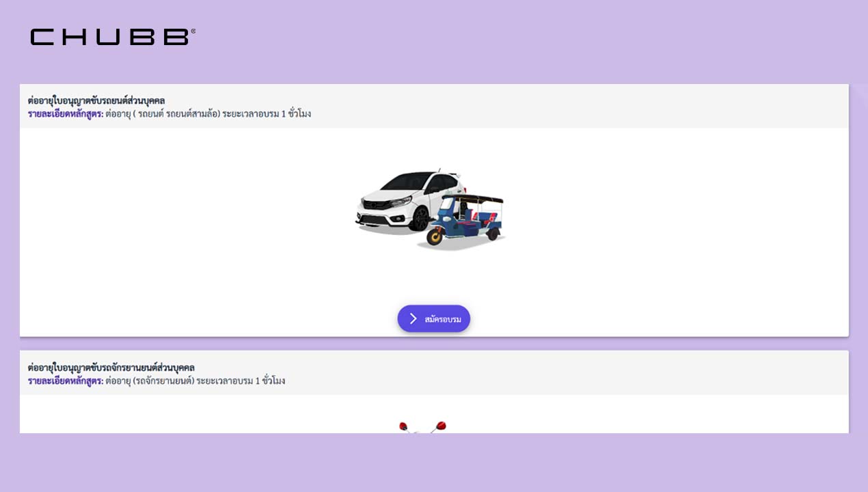868x492 pixels.
Task: Click the motorcycle's right red mirror
Action: pyautogui.click(x=441, y=426)
